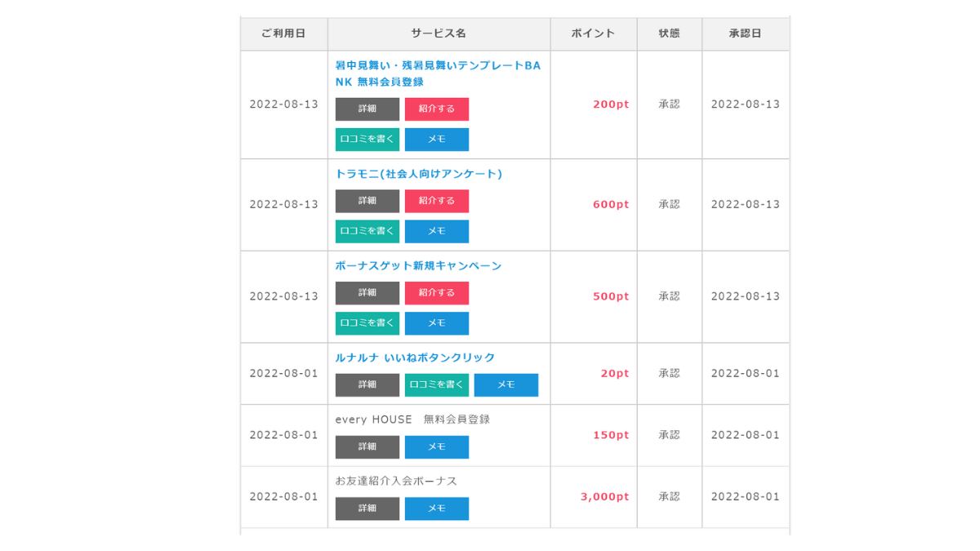Image resolution: width=980 pixels, height=551 pixels.
Task: Click 詳細 in ボーナスゲット新規キャンペーン row
Action: click(367, 293)
